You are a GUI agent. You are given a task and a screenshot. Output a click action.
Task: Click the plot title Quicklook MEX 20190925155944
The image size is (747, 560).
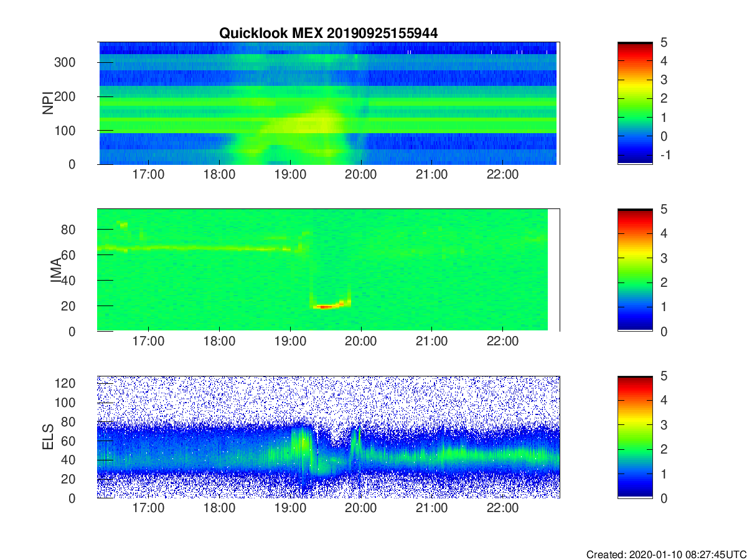[x=328, y=34]
